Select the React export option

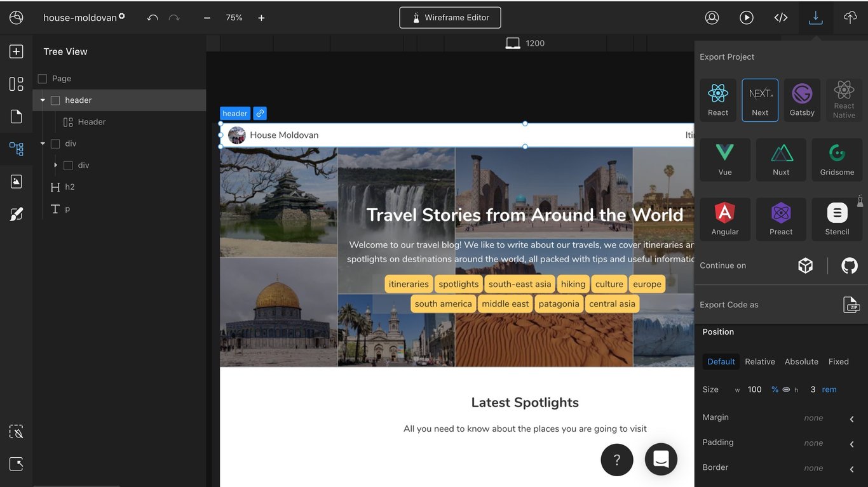tap(718, 100)
